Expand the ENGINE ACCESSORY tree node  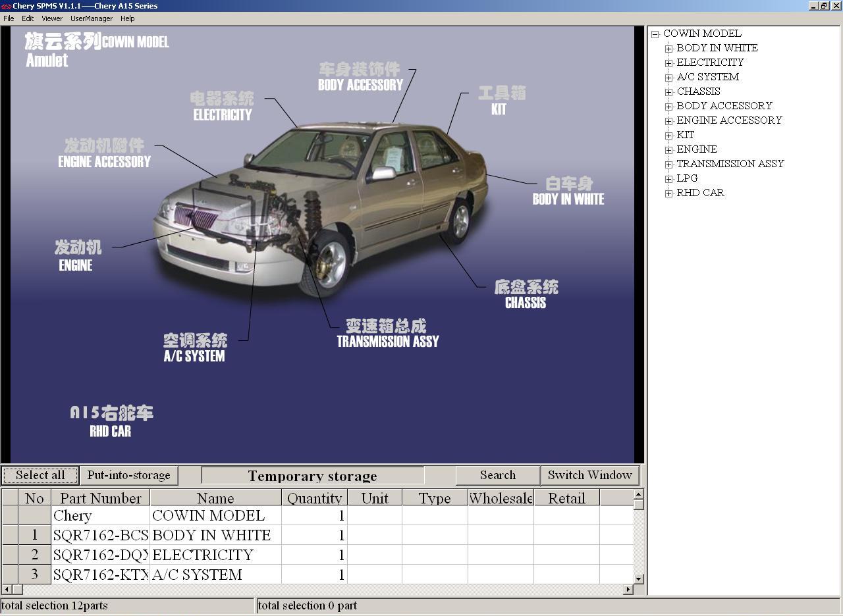click(x=669, y=121)
